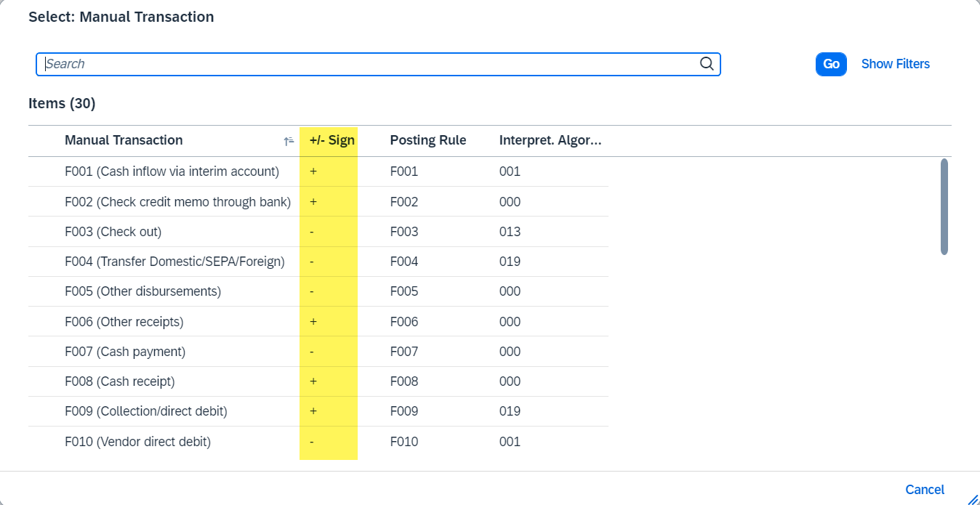This screenshot has width=980, height=505.
Task: Click posting rule cell F003
Action: [x=404, y=232]
